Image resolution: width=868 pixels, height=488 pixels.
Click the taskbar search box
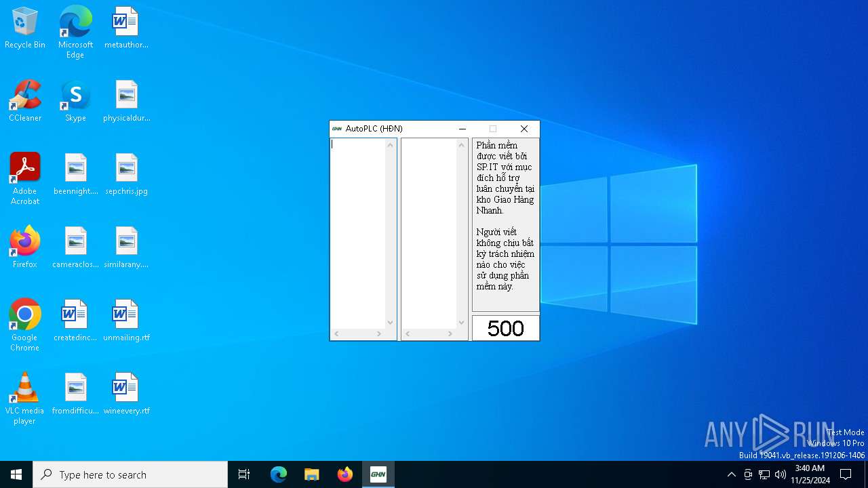click(130, 474)
